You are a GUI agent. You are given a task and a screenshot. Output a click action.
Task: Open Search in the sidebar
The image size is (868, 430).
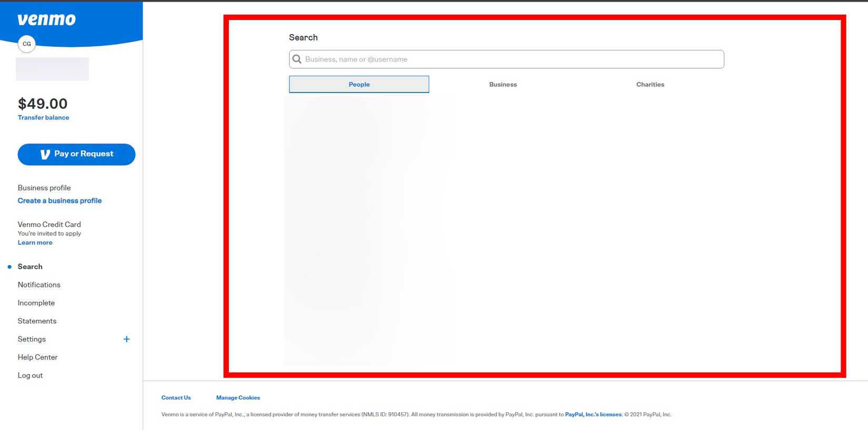click(30, 267)
